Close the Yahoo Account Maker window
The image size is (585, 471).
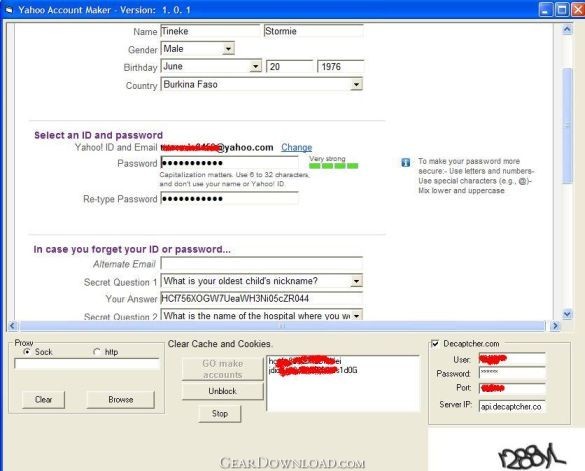click(578, 10)
